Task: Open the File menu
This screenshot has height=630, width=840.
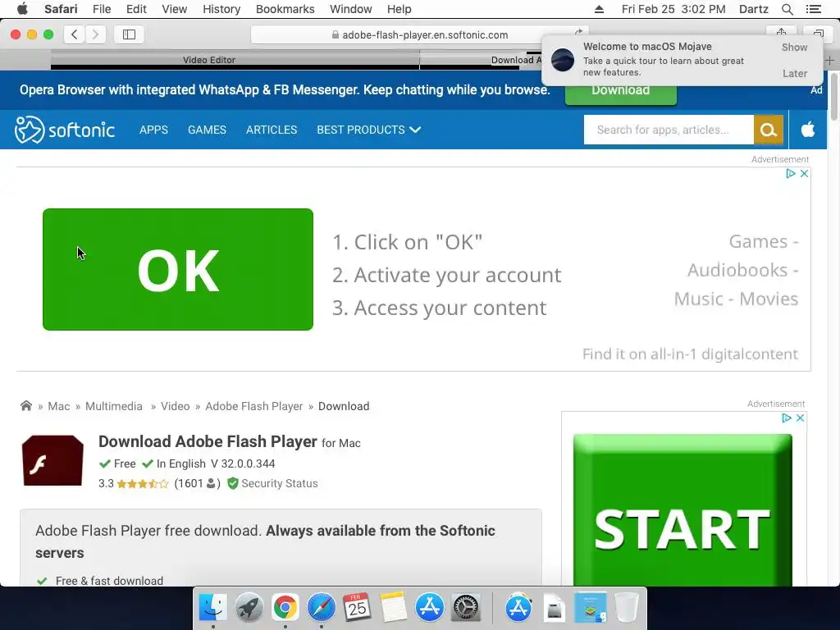Action: pos(101,9)
